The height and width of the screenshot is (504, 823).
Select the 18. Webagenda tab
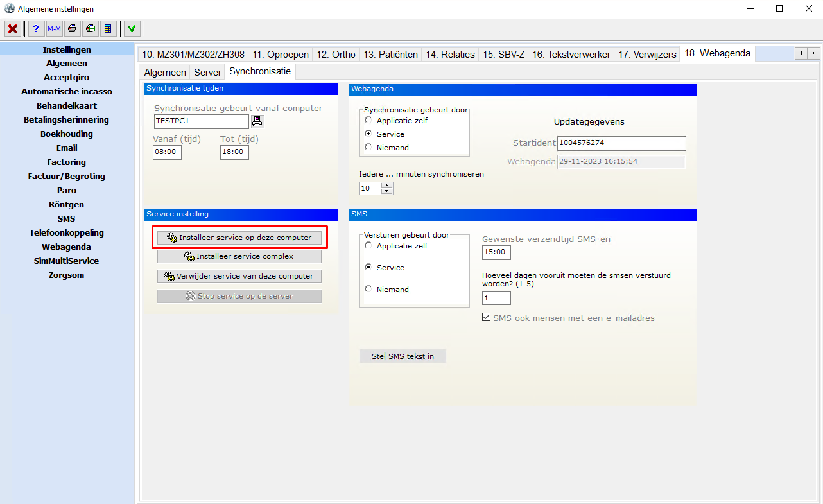pos(717,53)
